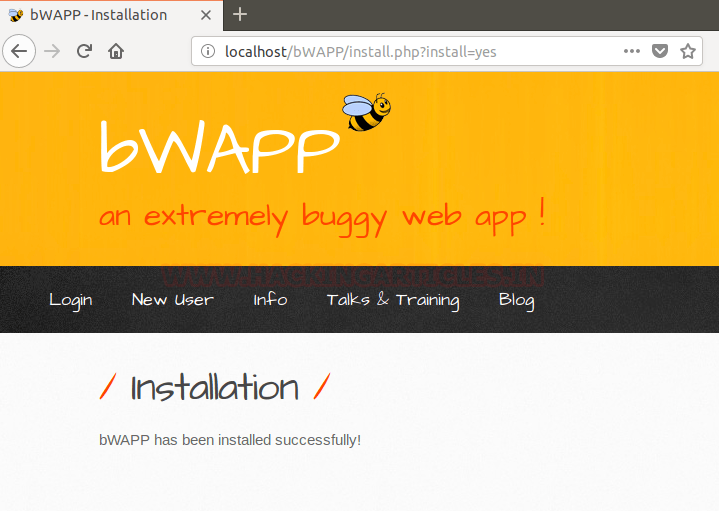
Task: Open the Blog link
Action: click(516, 300)
